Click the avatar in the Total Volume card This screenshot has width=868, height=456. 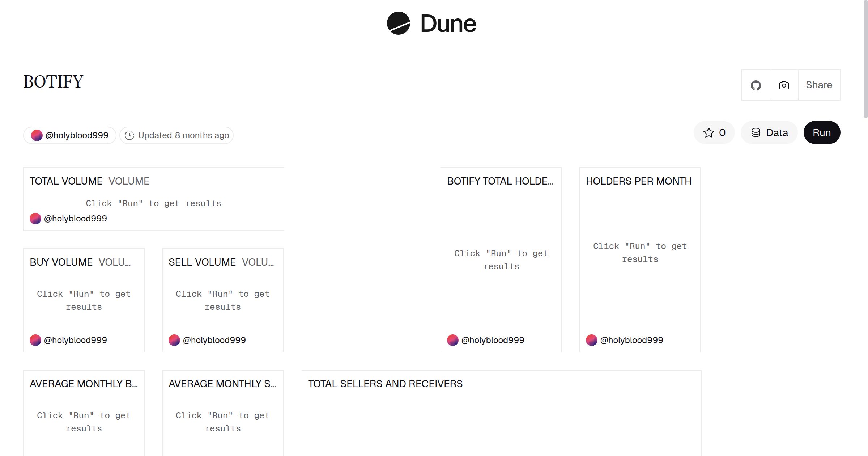[x=35, y=219]
